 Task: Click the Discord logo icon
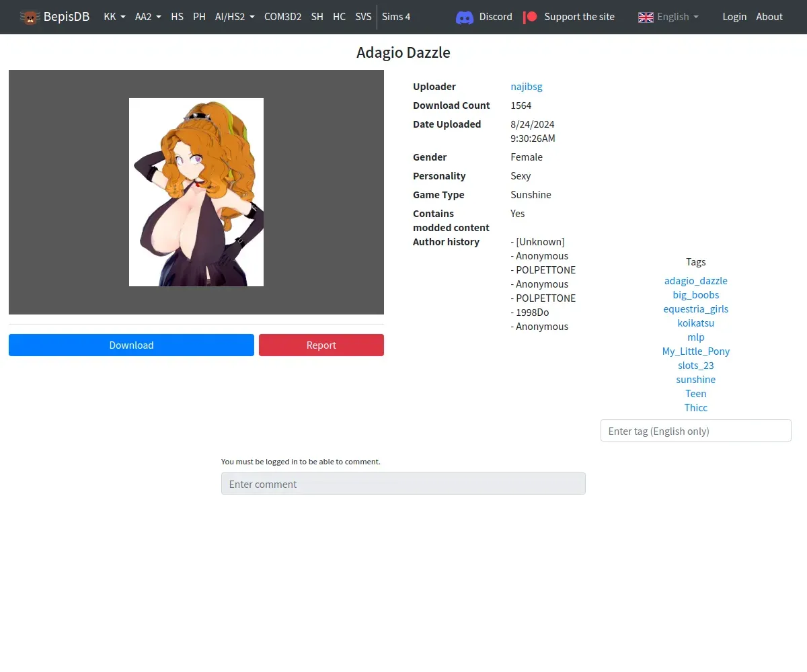pyautogui.click(x=465, y=17)
